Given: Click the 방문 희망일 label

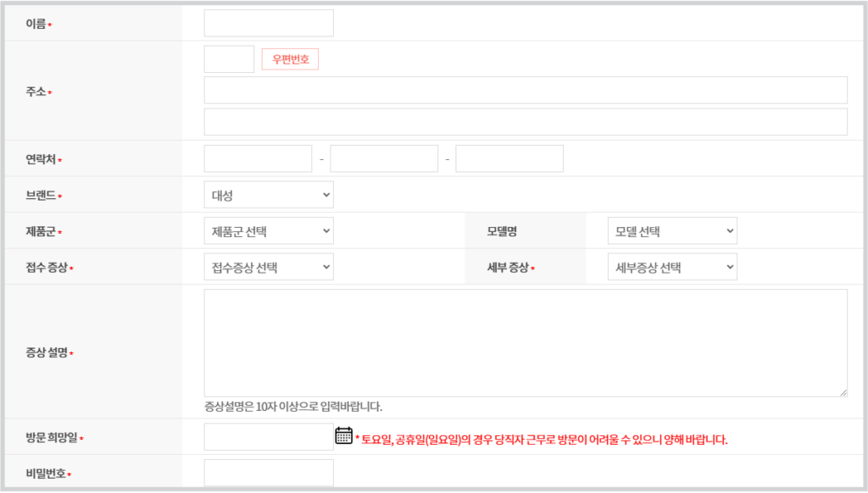Looking at the screenshot, I should click(52, 438).
